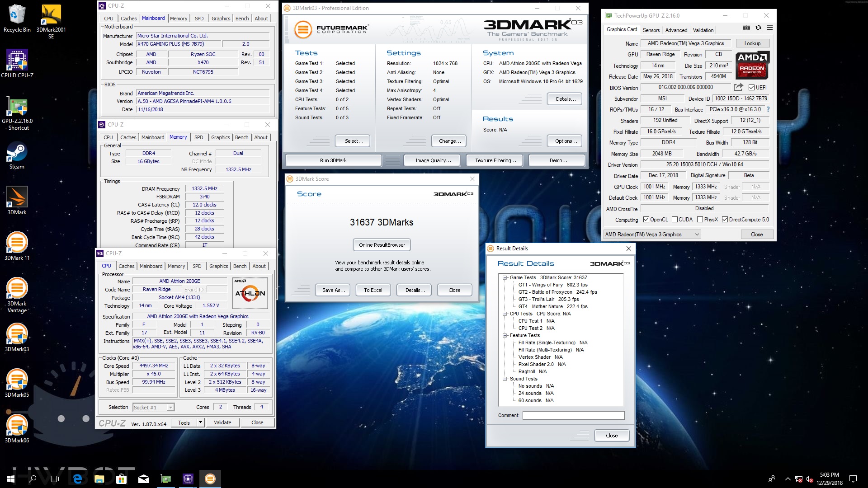Screen dimensions: 868x488
Task: Open Task View on taskbar
Action: pyautogui.click(x=54, y=479)
